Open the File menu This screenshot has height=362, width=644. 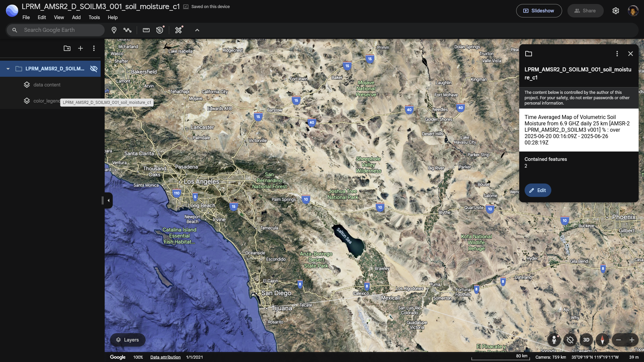click(x=26, y=17)
